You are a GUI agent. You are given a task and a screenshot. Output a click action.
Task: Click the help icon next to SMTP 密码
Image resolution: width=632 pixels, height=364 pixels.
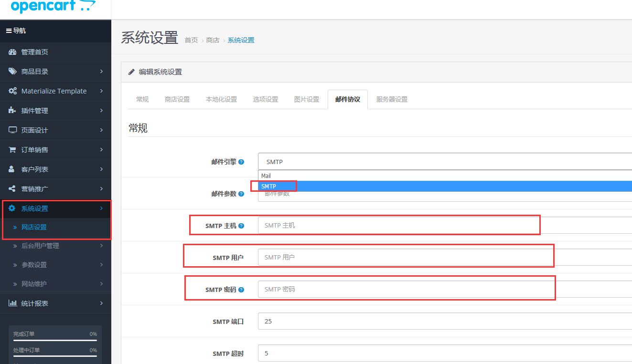tap(241, 290)
